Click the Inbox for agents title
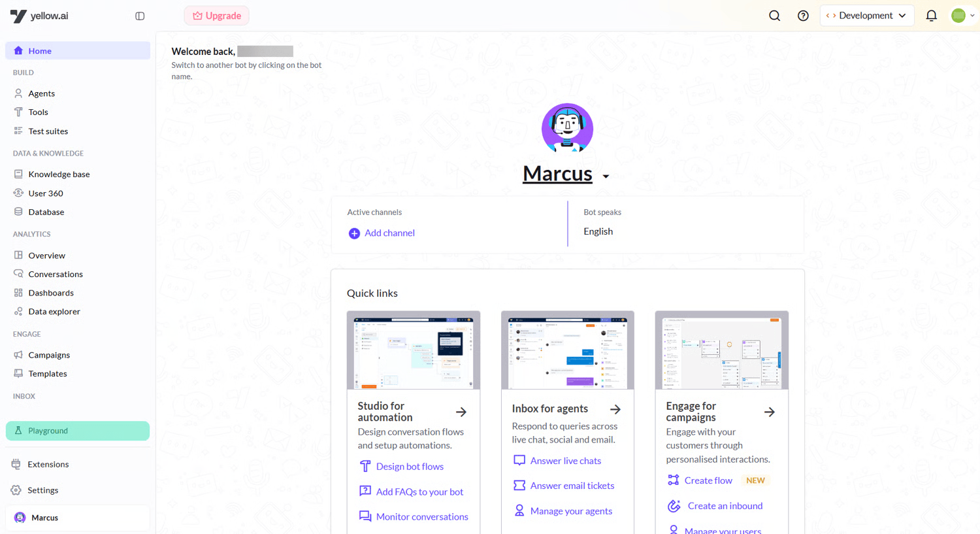980x534 pixels. point(550,409)
